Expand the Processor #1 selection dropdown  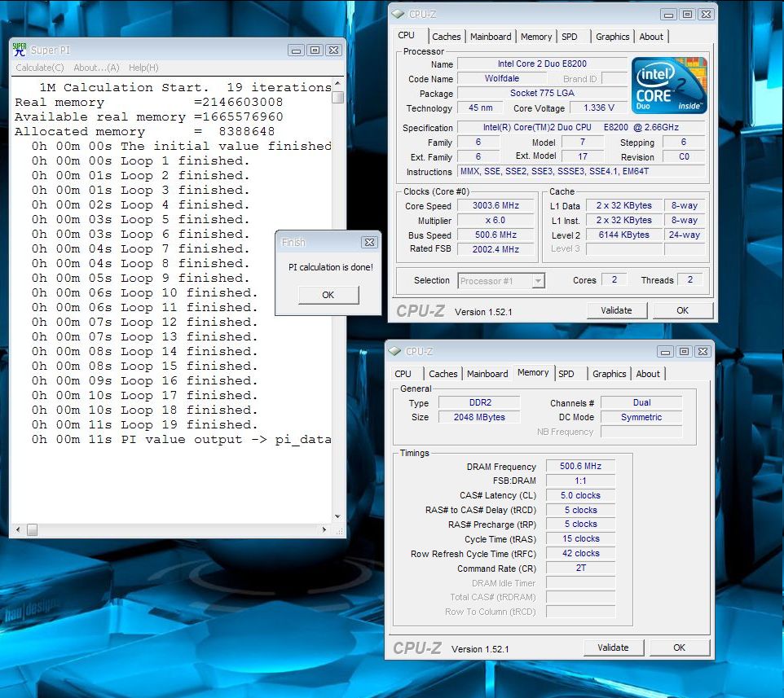pyautogui.click(x=538, y=281)
